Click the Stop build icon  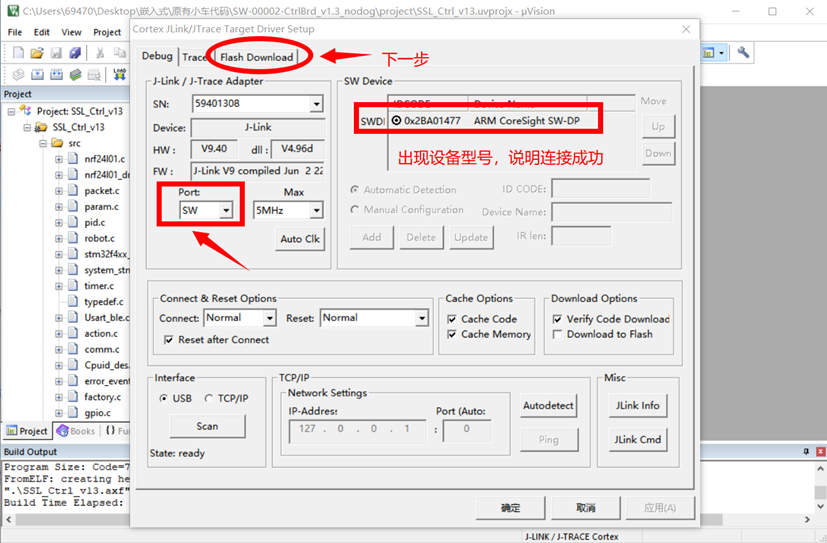pos(94,75)
